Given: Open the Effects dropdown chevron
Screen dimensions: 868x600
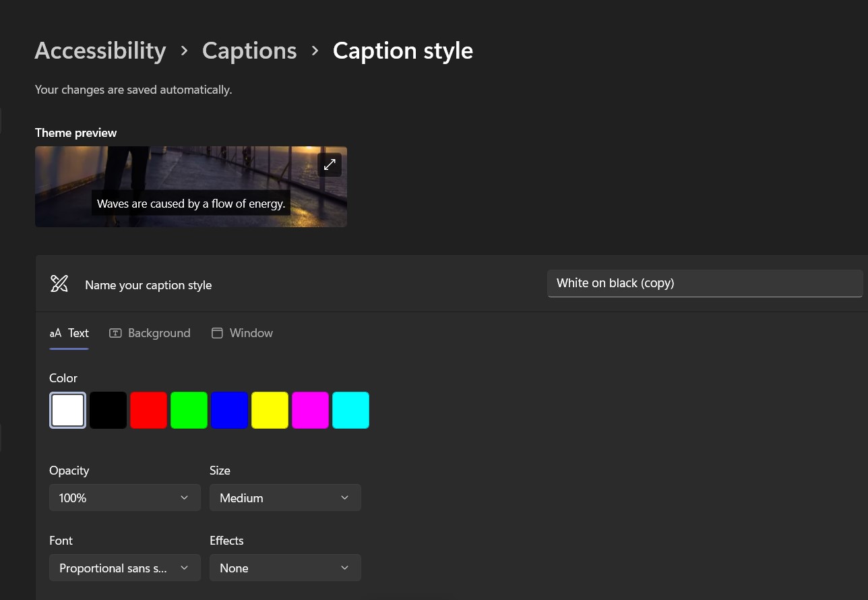Looking at the screenshot, I should [344, 568].
